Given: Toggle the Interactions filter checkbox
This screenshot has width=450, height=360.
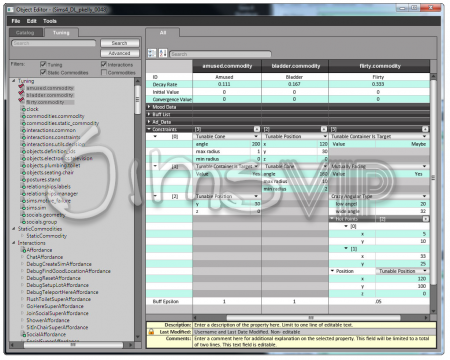Looking at the screenshot, I should (x=104, y=64).
